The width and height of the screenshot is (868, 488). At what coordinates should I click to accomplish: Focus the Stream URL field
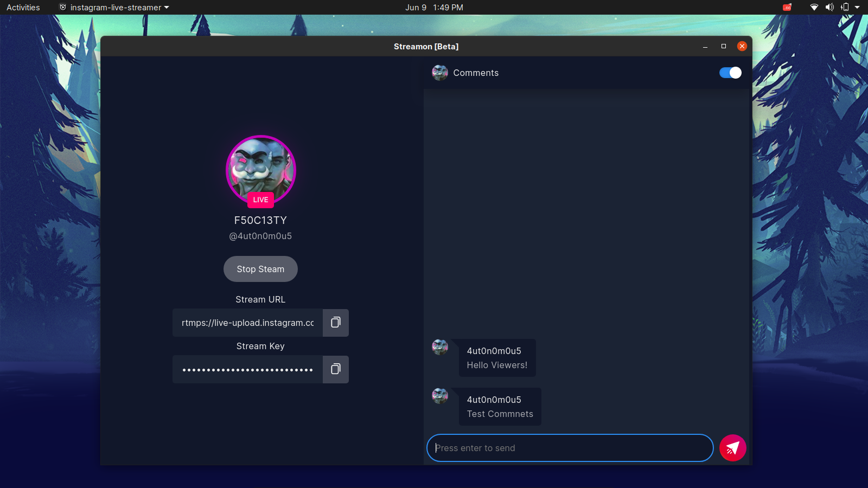pos(248,323)
